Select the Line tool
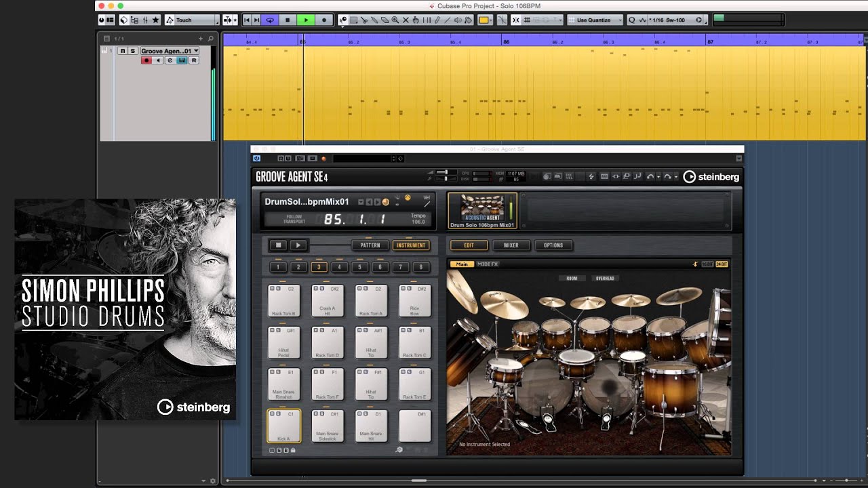The image size is (868, 488). (448, 20)
